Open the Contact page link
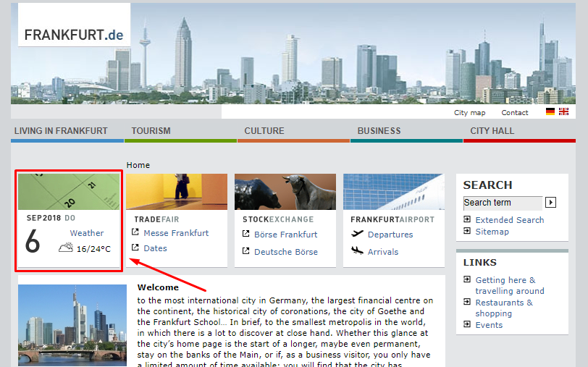588x367 pixels. pos(515,113)
